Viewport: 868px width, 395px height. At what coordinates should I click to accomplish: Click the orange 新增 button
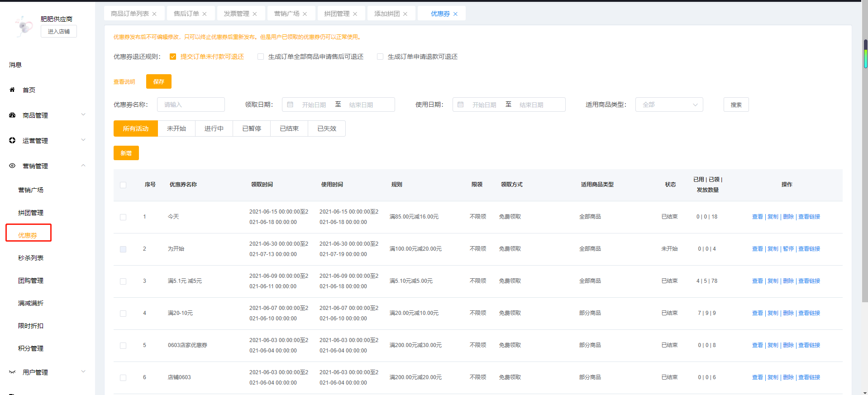pyautogui.click(x=126, y=153)
